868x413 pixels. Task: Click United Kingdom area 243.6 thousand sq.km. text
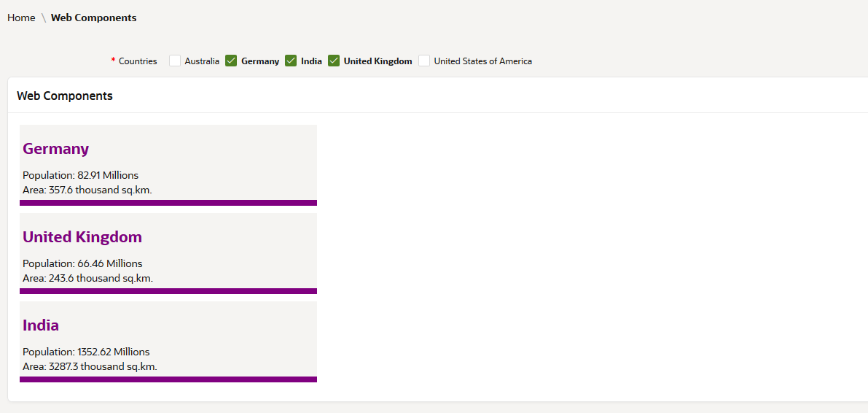(x=88, y=278)
